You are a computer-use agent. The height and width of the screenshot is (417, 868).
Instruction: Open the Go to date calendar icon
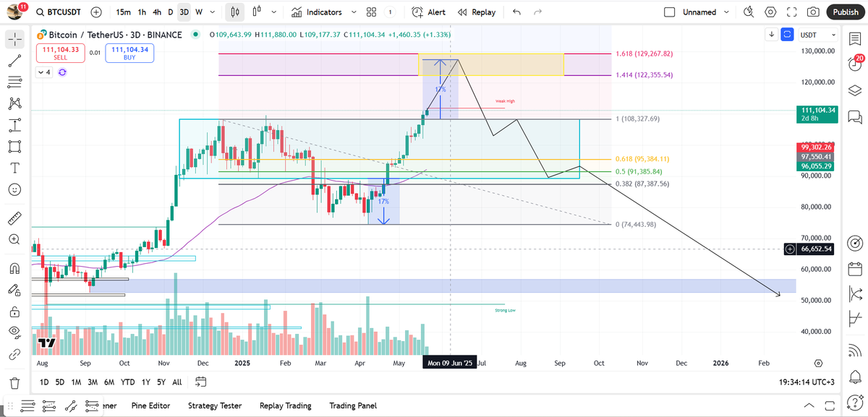pos(201,382)
